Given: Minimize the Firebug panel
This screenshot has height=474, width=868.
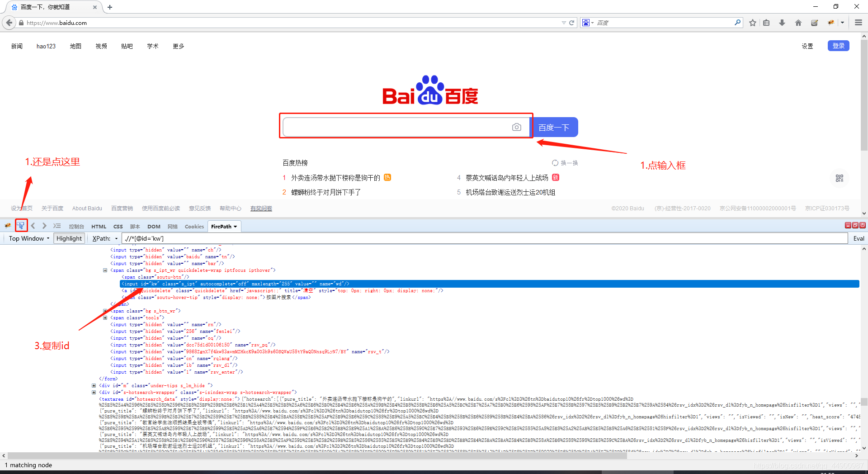Looking at the screenshot, I should pyautogui.click(x=848, y=225).
